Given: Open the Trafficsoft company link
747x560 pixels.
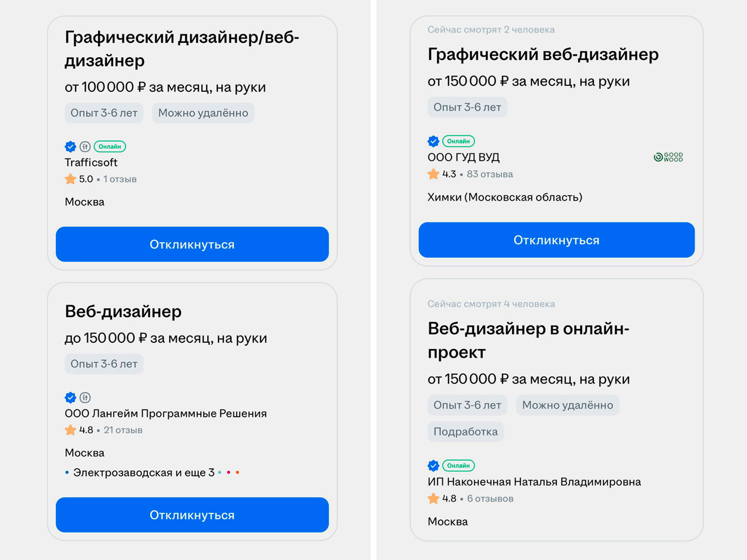Looking at the screenshot, I should coord(91,162).
